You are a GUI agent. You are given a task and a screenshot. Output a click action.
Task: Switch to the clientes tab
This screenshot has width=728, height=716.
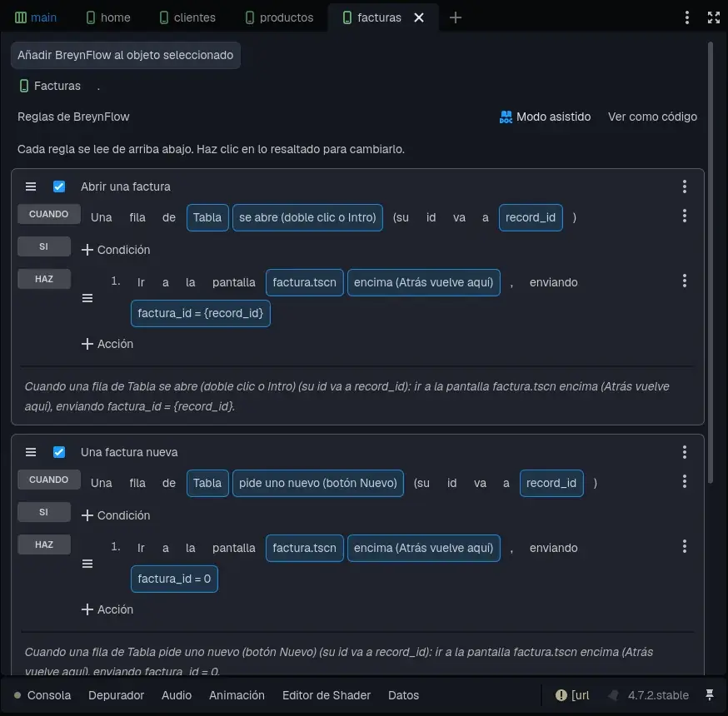coord(187,17)
